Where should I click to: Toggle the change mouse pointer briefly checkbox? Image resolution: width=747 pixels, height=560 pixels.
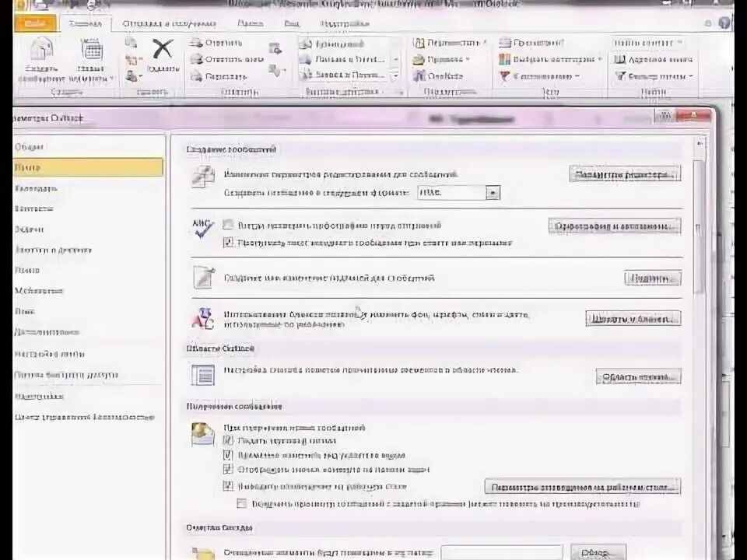[228, 455]
